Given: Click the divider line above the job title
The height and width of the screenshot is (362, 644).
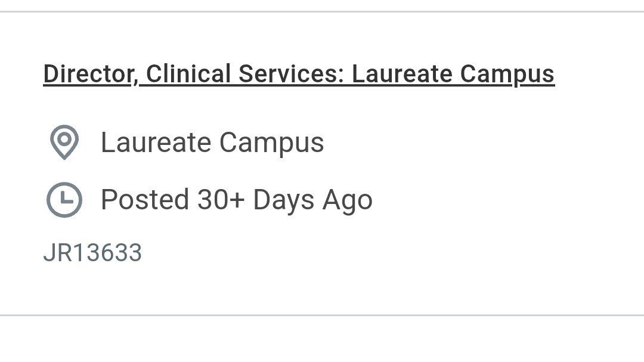Looking at the screenshot, I should pos(322,12).
